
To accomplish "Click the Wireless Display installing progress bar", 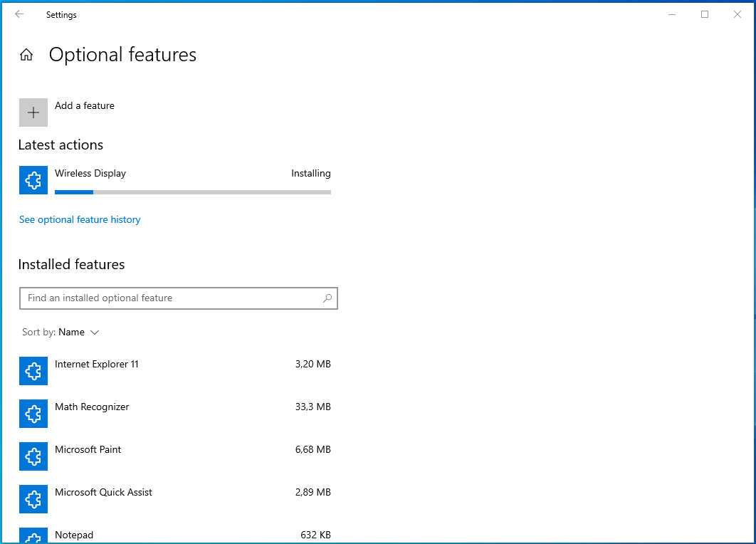I will pos(193,192).
